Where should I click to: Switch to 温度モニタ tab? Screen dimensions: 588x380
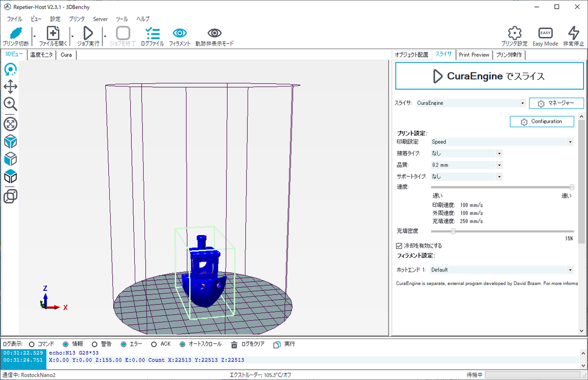pos(42,55)
